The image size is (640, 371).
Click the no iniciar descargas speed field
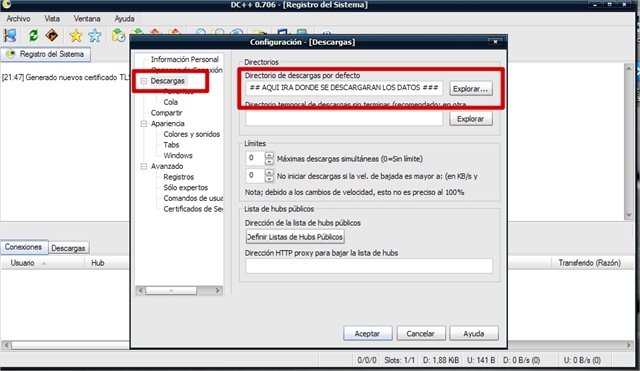coord(255,176)
